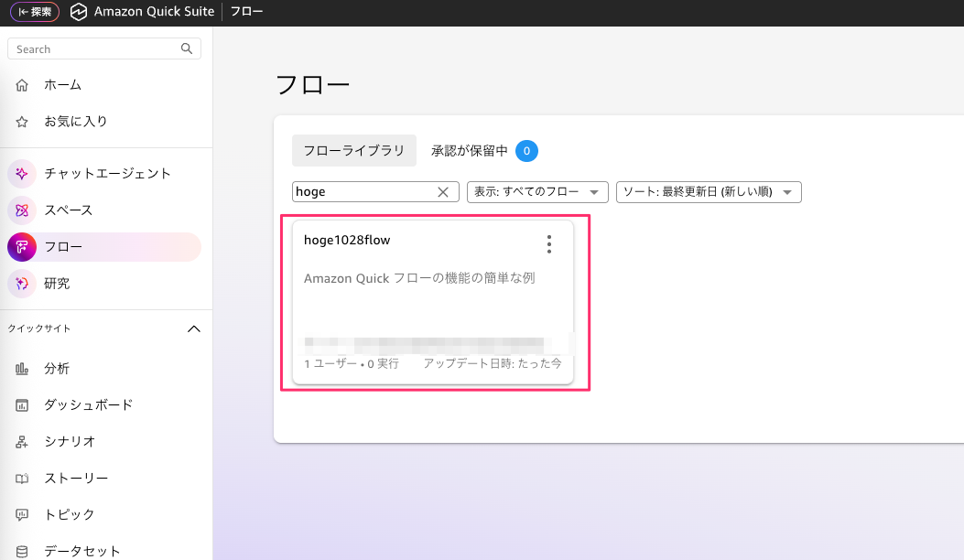964x560 pixels.
Task: Open the 表示: すべてのフロー filter dropdown
Action: (x=537, y=192)
